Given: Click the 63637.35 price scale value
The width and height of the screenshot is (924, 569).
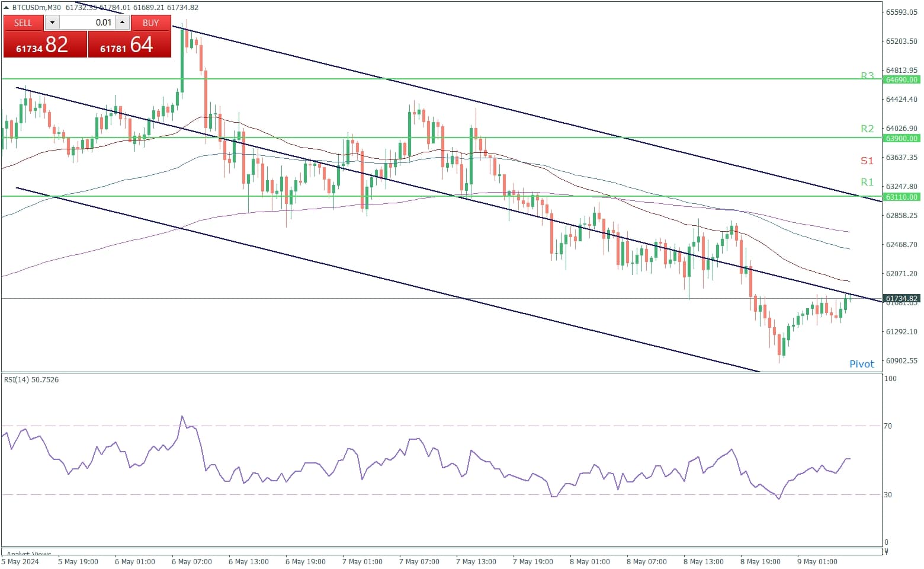Looking at the screenshot, I should click(x=901, y=157).
